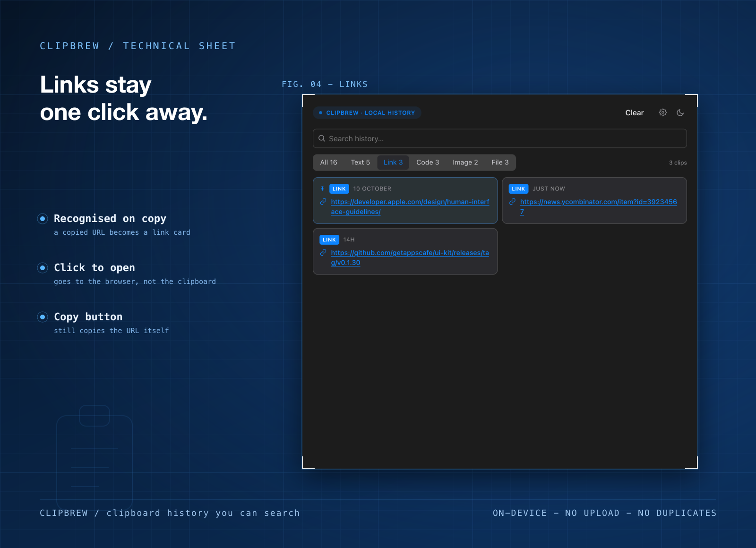Click the '10 OCTOBER' timestamp
The image size is (756, 548).
pyautogui.click(x=372, y=188)
